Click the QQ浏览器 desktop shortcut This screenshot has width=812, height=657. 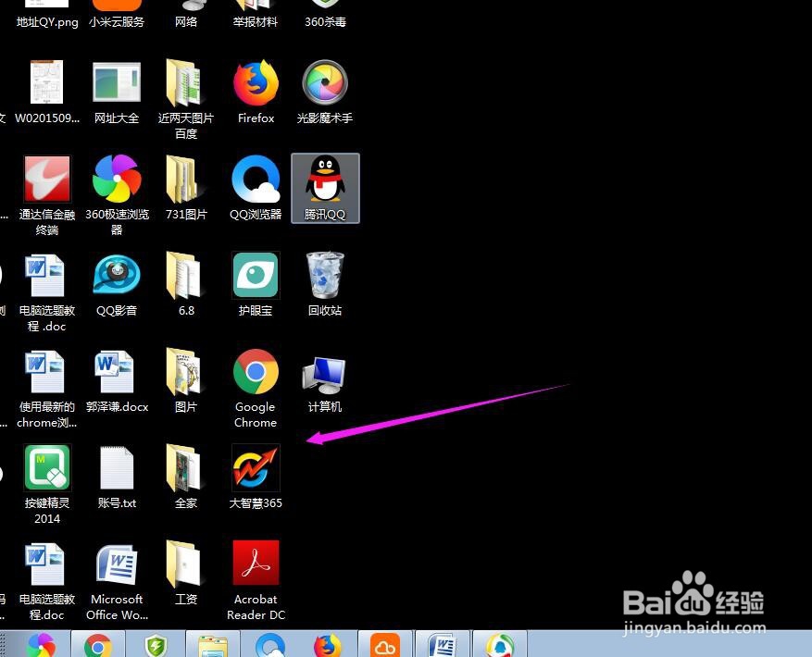pos(256,189)
